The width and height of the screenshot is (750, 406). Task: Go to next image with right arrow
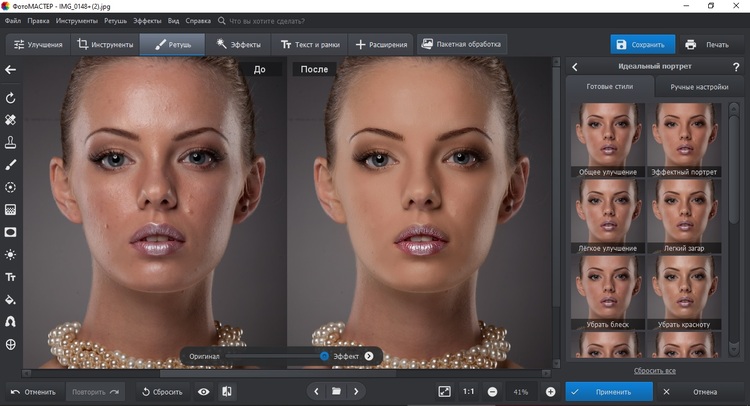[356, 391]
